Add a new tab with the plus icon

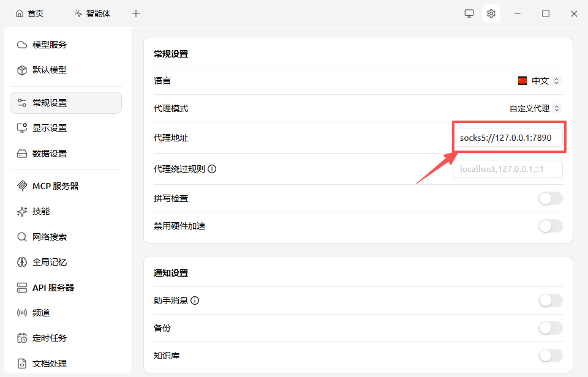136,13
